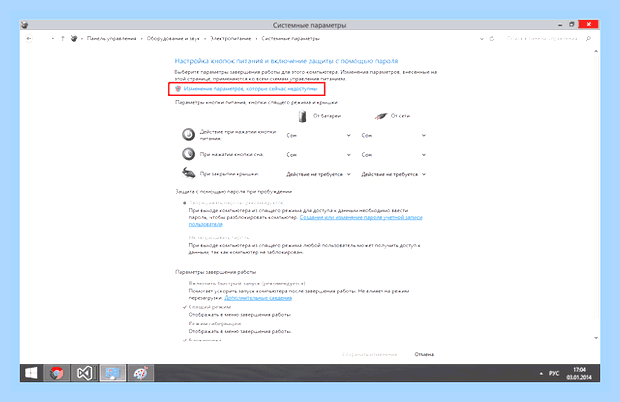The width and height of the screenshot is (620, 402).
Task: Open lid close action dropdown for plugged in
Action: pos(393,174)
